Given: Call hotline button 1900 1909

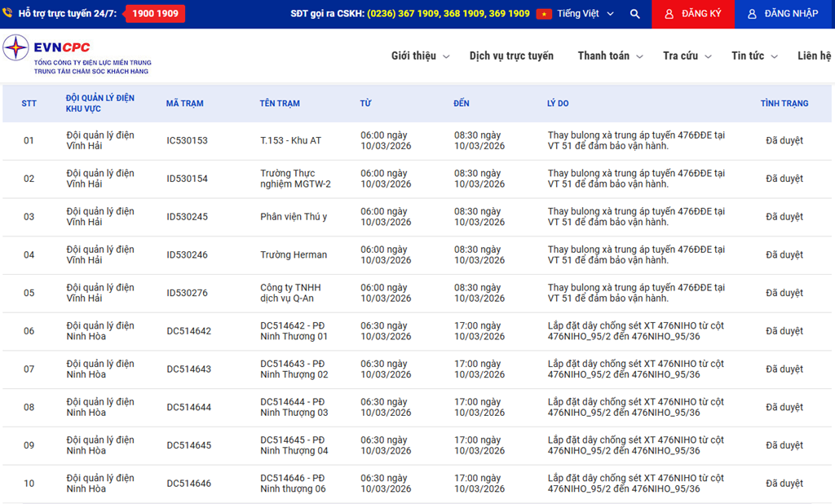Looking at the screenshot, I should coord(155,14).
